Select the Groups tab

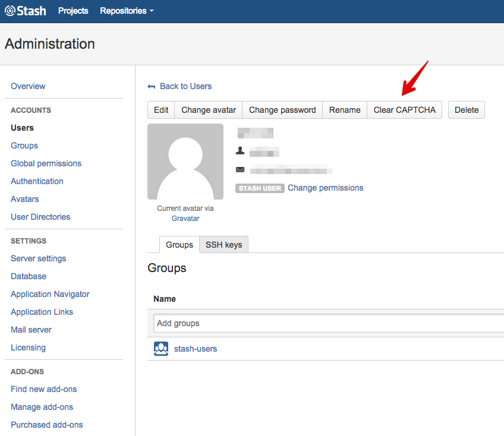[179, 245]
